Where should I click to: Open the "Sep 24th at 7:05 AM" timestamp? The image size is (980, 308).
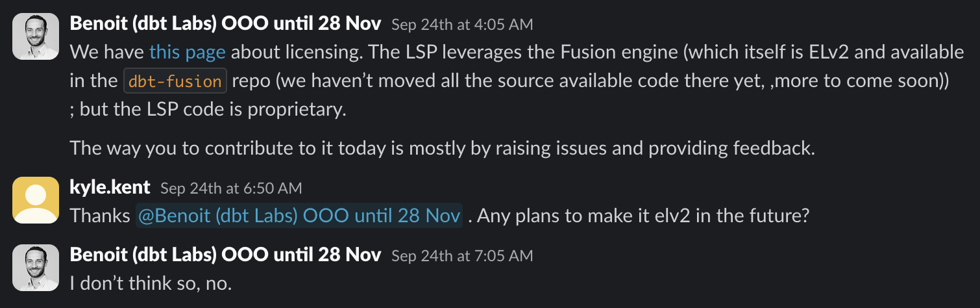point(462,256)
